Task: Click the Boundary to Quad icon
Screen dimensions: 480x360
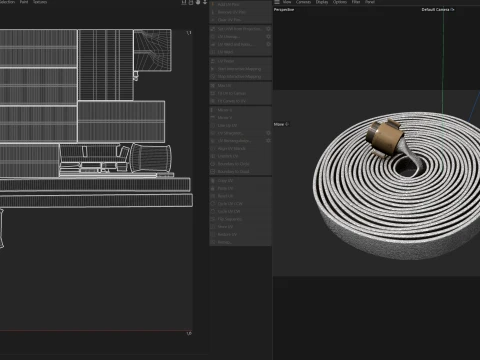Action: point(213,171)
